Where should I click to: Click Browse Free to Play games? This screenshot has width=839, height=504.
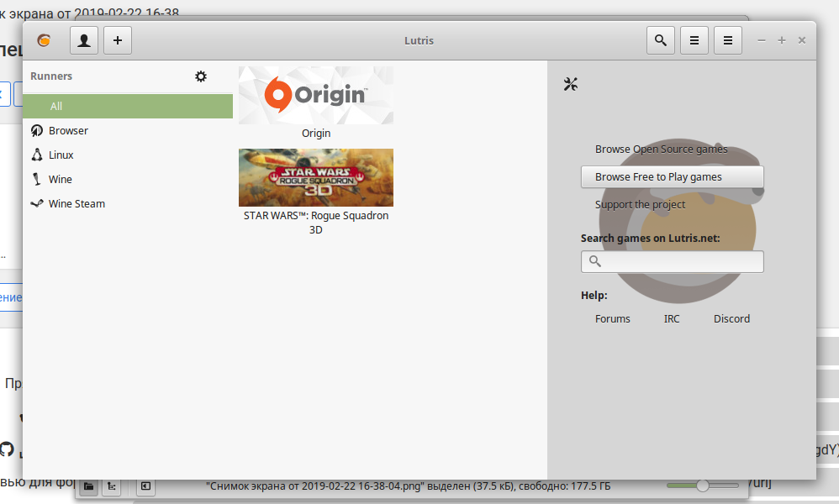click(x=672, y=177)
